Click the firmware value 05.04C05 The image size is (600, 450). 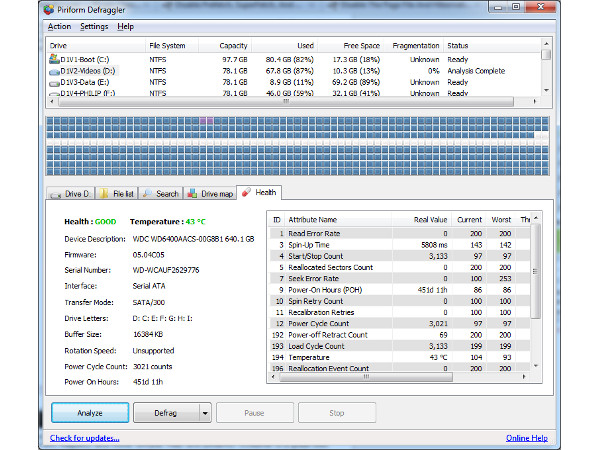(x=148, y=254)
